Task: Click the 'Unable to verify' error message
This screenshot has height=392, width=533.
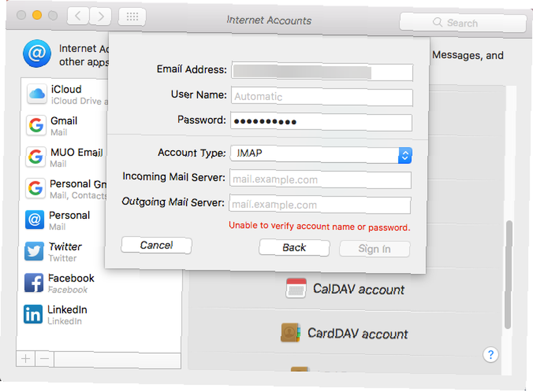Action: [x=319, y=226]
